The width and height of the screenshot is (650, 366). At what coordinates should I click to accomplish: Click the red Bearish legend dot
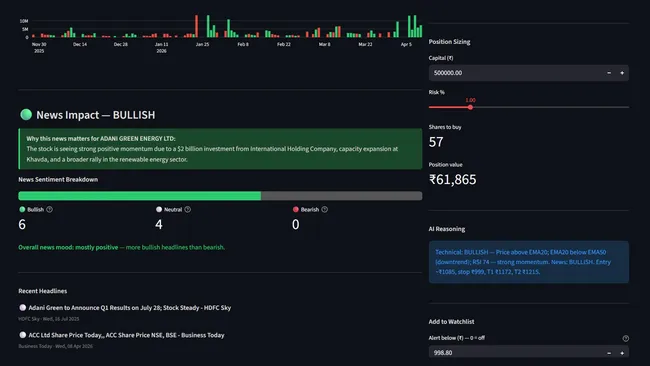(296, 210)
